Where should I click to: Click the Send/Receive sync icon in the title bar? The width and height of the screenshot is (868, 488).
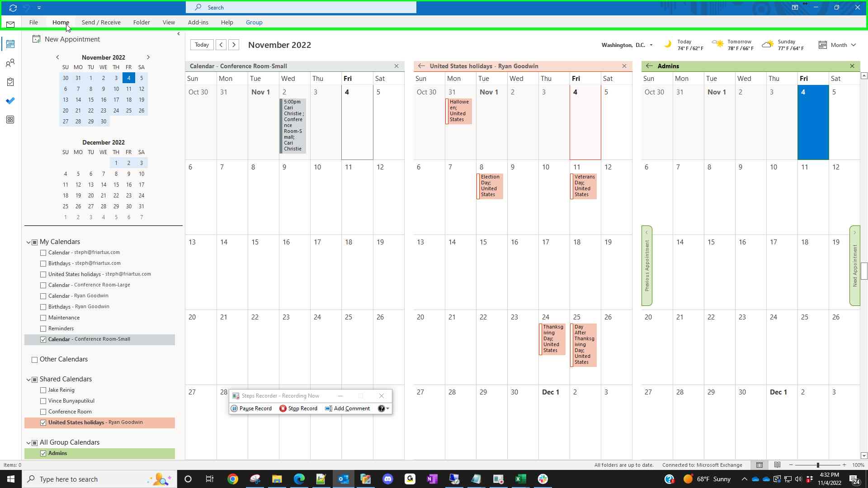tap(13, 8)
